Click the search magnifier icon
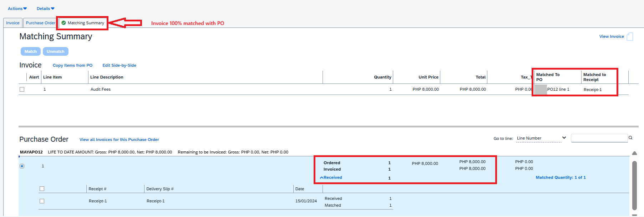Viewport: 644px width, 217px height. point(630,138)
